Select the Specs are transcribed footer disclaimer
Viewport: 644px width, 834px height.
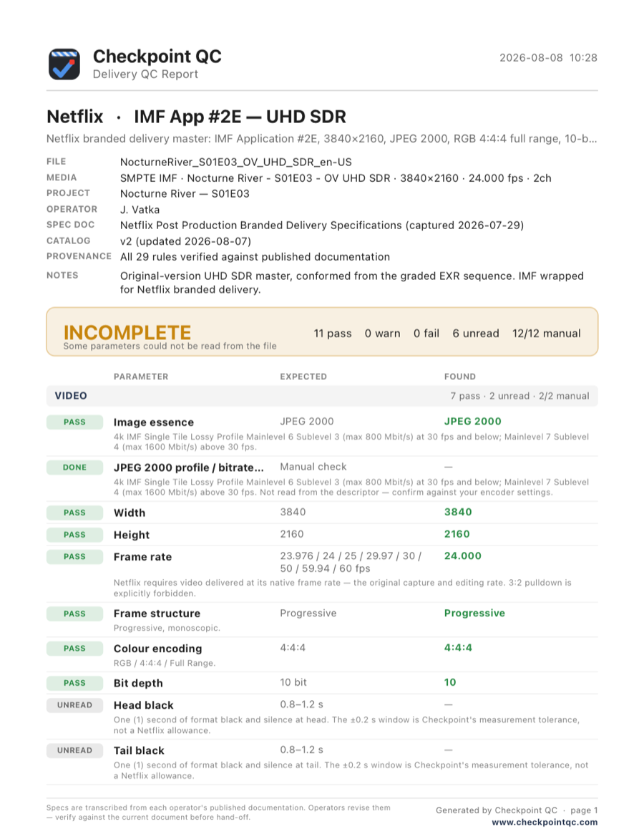tap(218, 813)
